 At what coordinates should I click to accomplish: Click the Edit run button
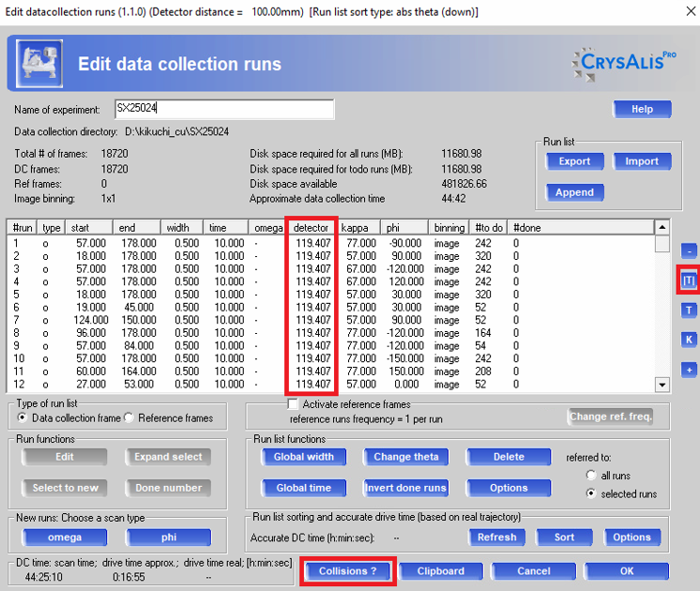(x=65, y=457)
